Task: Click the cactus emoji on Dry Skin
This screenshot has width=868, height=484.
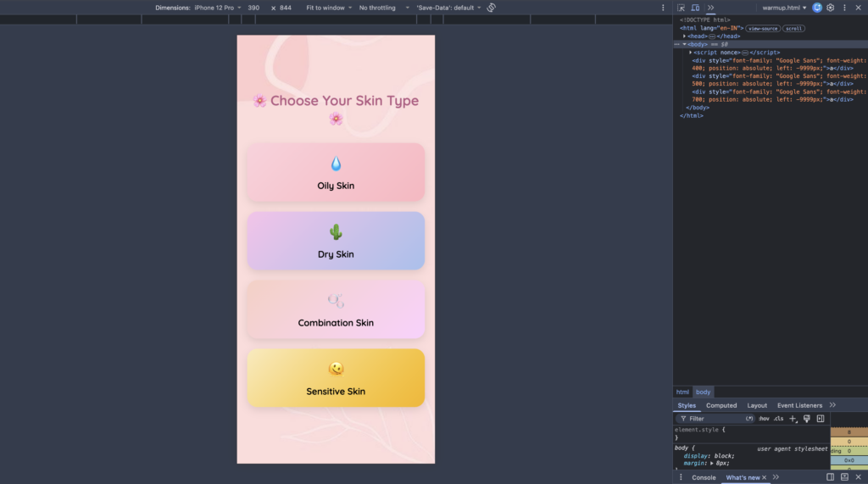Action: 336,232
